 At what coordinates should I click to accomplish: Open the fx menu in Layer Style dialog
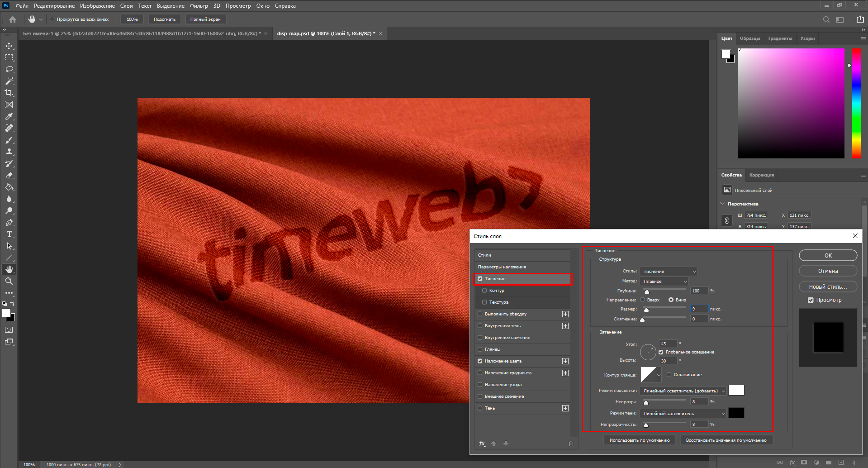[482, 444]
